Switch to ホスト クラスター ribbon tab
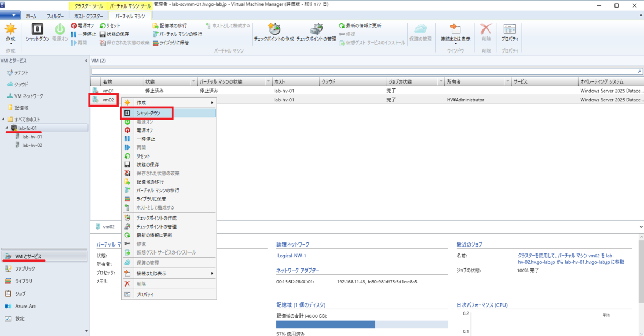The height and width of the screenshot is (336, 644). [87, 16]
